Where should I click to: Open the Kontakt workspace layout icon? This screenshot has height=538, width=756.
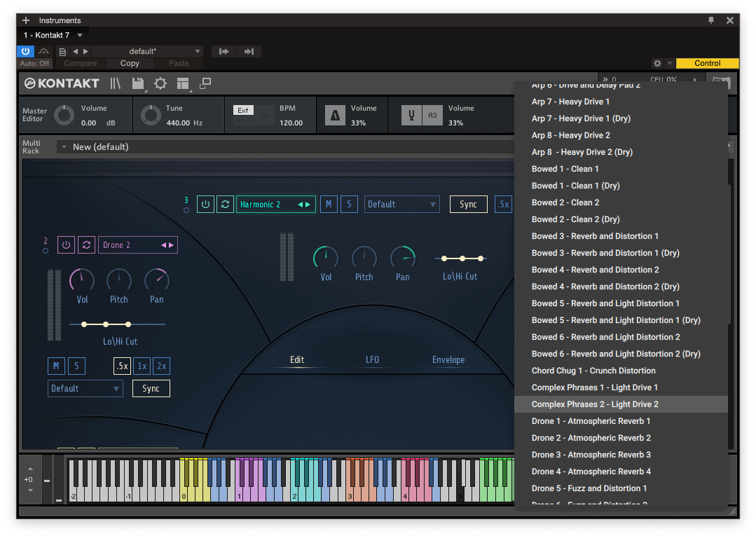[x=183, y=83]
